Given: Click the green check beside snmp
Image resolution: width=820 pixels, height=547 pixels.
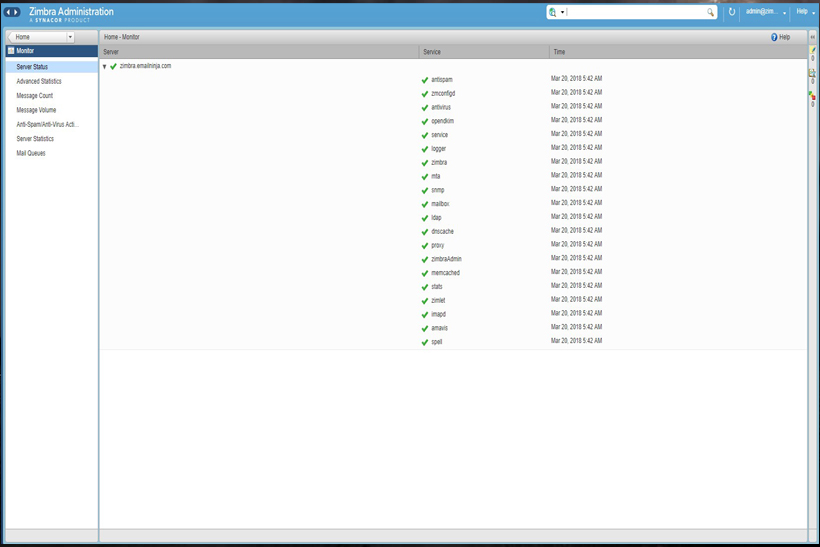Looking at the screenshot, I should (425, 190).
